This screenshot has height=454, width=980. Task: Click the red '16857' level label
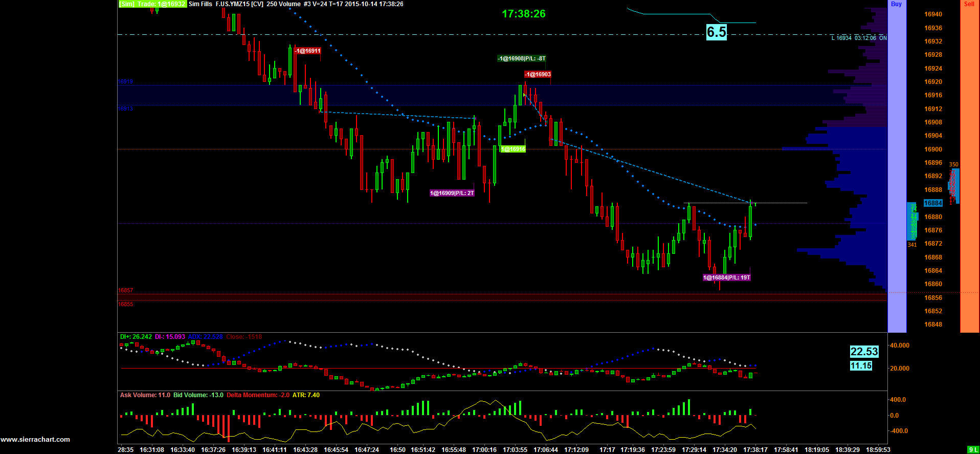pos(126,290)
